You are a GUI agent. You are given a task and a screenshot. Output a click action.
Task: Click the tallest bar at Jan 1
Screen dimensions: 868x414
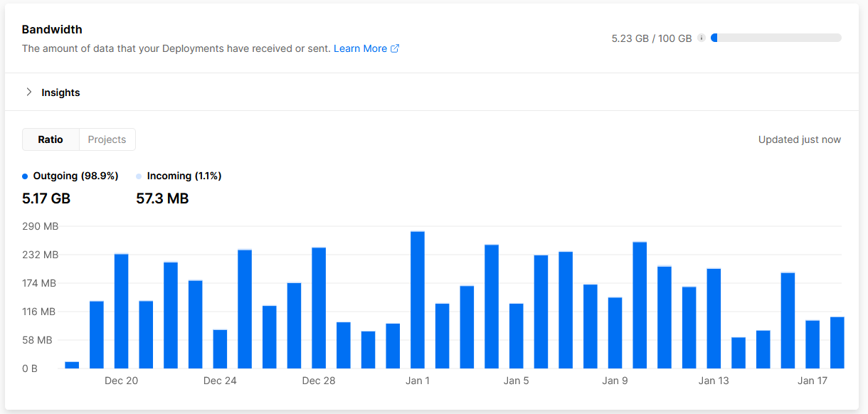[x=418, y=300]
